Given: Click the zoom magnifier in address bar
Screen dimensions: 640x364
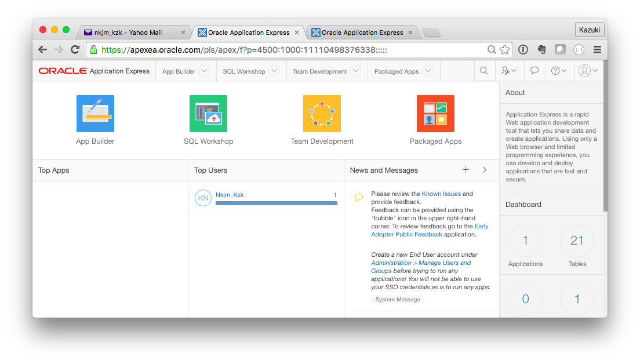Looking at the screenshot, I should [492, 50].
